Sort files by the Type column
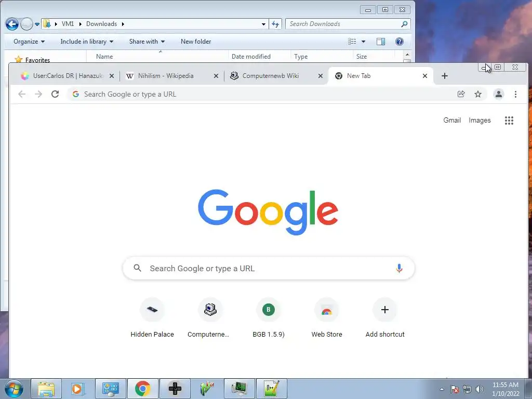 pos(322,56)
